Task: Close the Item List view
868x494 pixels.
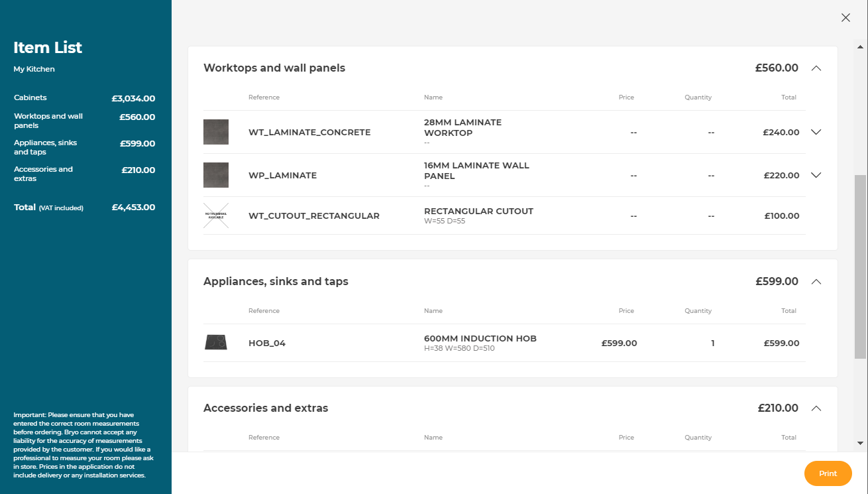Action: click(845, 17)
